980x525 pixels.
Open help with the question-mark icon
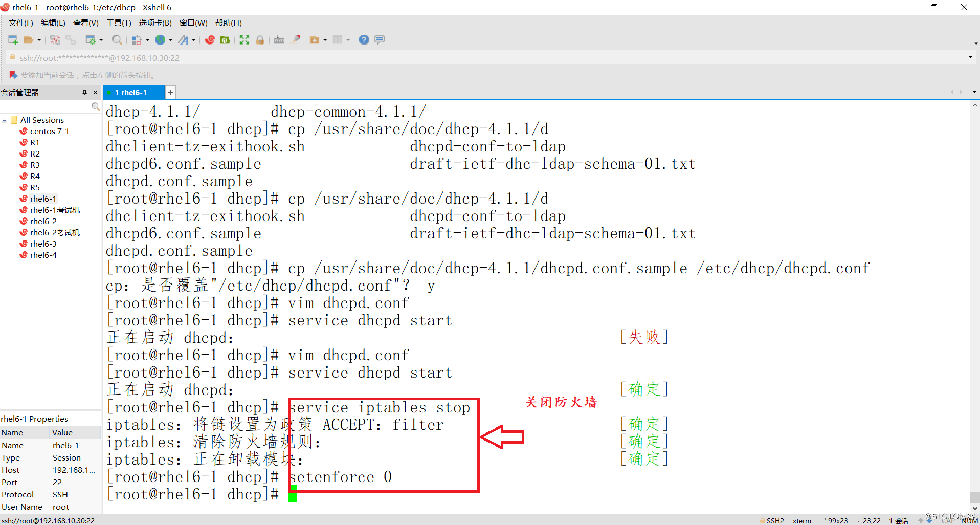pos(364,40)
